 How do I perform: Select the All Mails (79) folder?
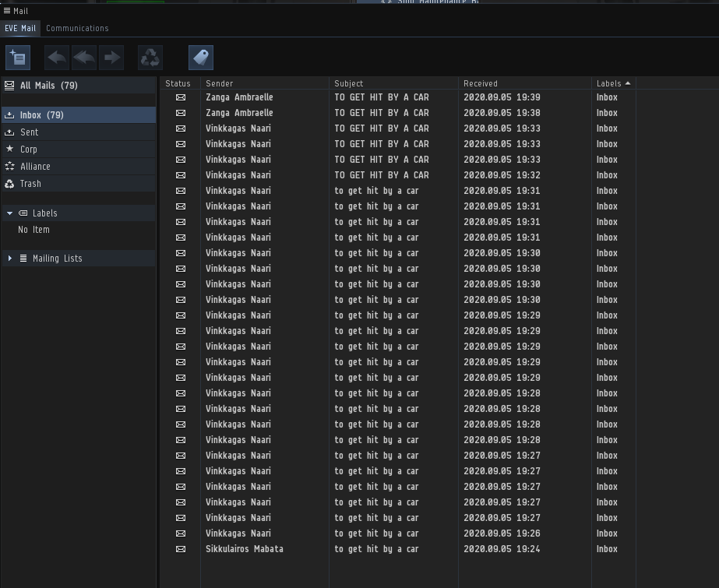coord(79,85)
